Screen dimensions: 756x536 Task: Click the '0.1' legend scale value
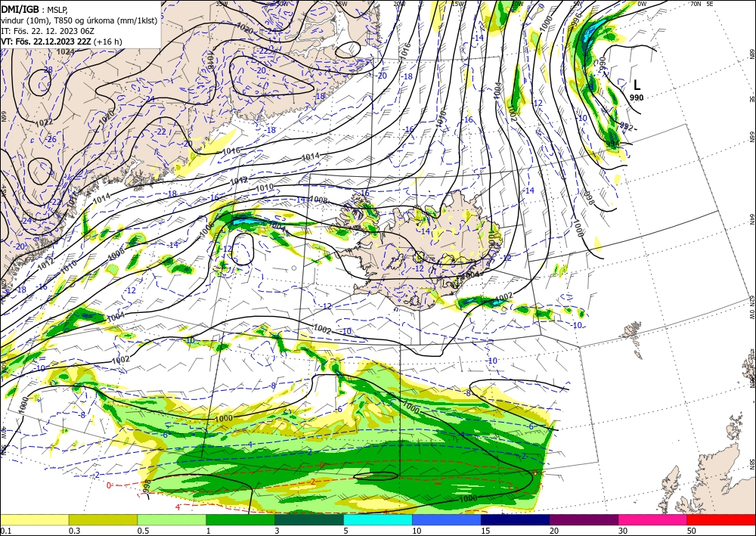point(5,531)
